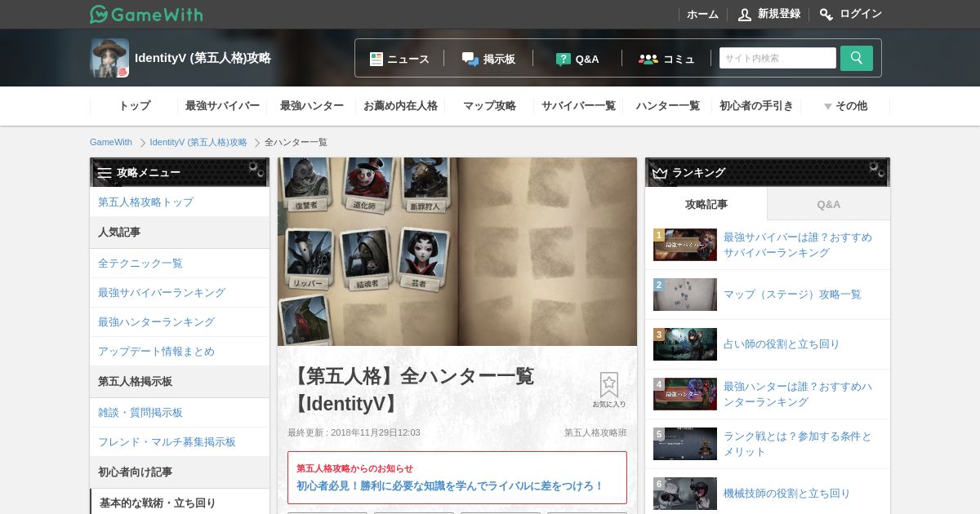Open 最強サバイバー navigation item

(222, 106)
